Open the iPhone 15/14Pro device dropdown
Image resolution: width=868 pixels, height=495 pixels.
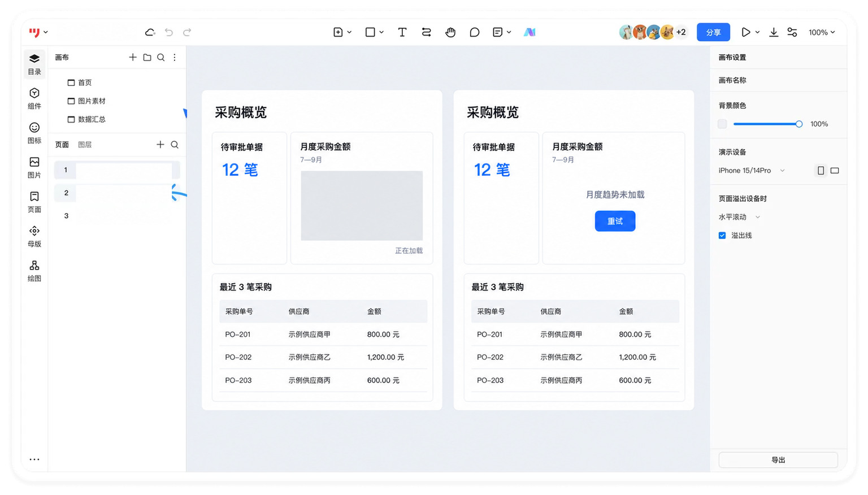pyautogui.click(x=752, y=171)
